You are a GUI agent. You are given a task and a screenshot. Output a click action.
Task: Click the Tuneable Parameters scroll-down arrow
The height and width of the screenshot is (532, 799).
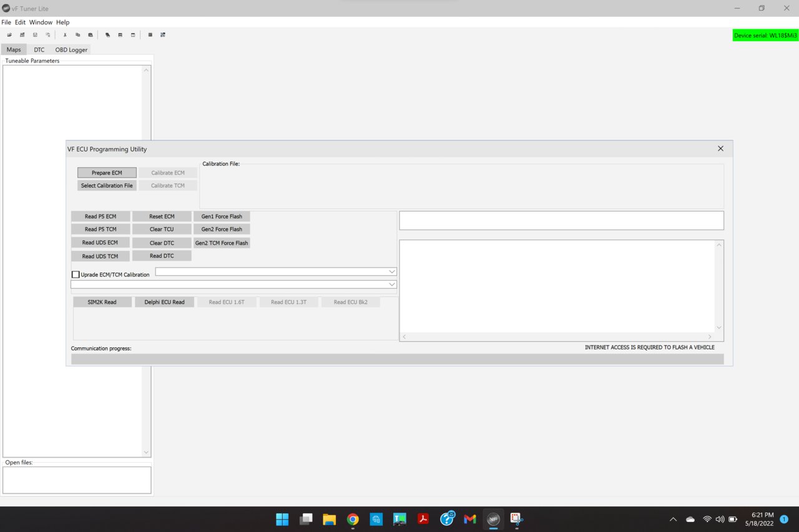pyautogui.click(x=146, y=452)
